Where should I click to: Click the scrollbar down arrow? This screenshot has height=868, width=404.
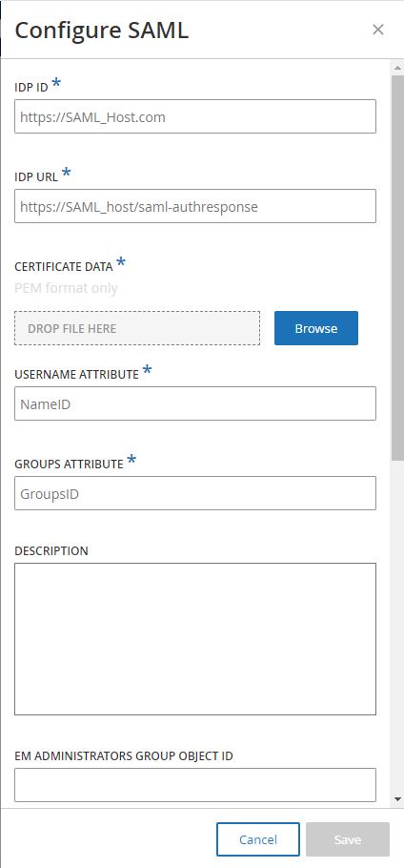(x=396, y=798)
